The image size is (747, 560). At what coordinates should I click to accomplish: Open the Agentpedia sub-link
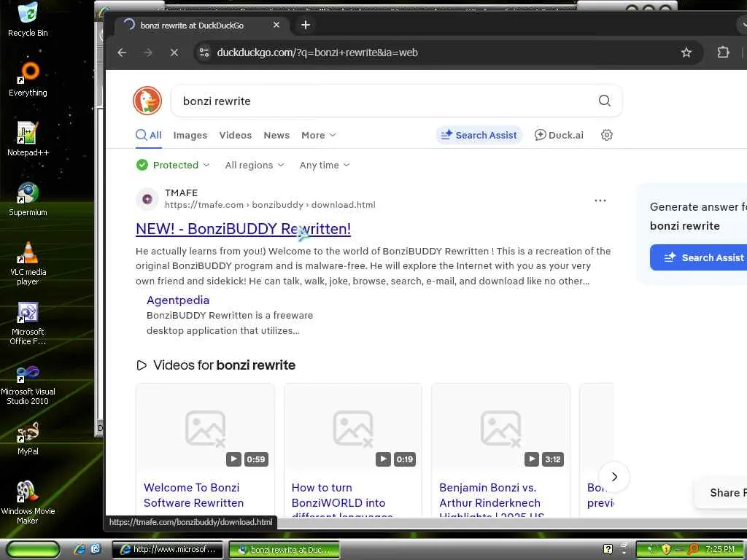point(178,300)
